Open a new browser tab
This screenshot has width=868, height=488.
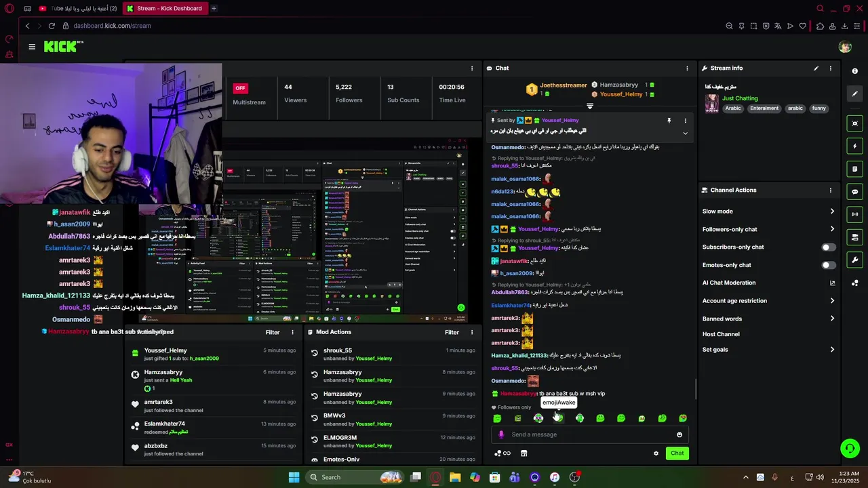(214, 8)
